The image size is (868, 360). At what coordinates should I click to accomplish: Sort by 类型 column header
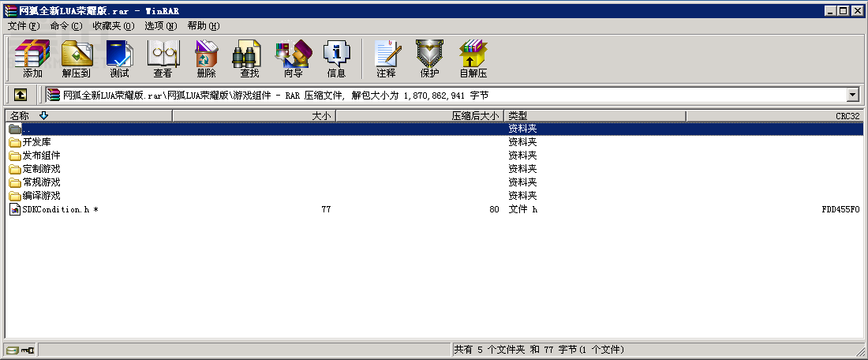(595, 116)
